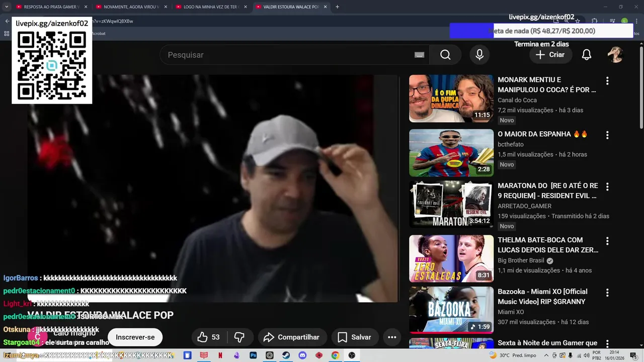Open Chrome extensions puzzle icon
Screen dimensions: 644x362
point(594,21)
